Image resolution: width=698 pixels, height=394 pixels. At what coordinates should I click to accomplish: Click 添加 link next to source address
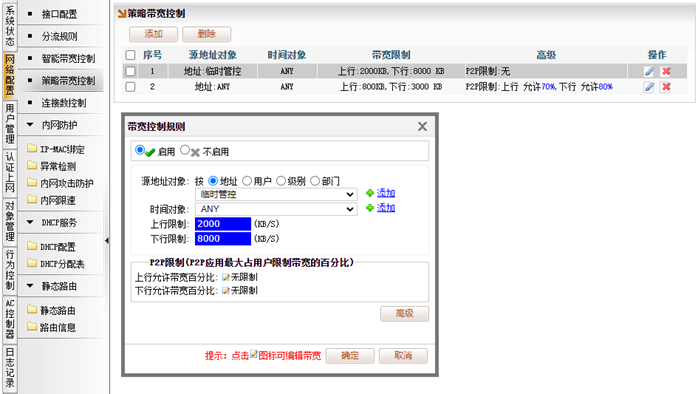[386, 193]
